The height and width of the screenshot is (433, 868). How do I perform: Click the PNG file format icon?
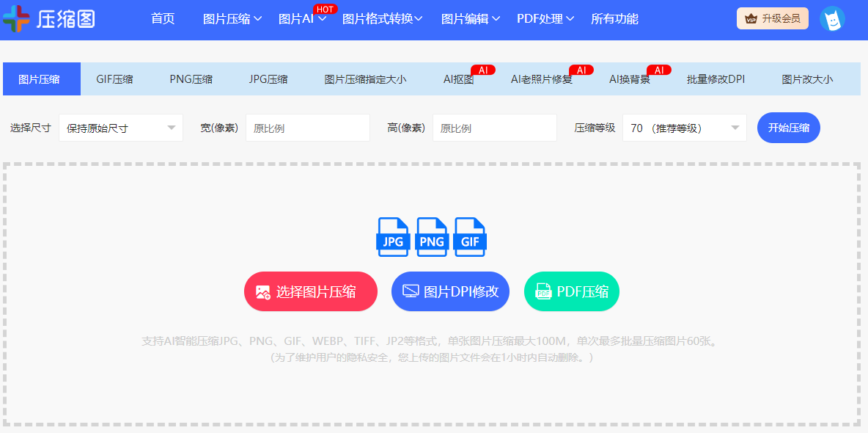tap(432, 236)
